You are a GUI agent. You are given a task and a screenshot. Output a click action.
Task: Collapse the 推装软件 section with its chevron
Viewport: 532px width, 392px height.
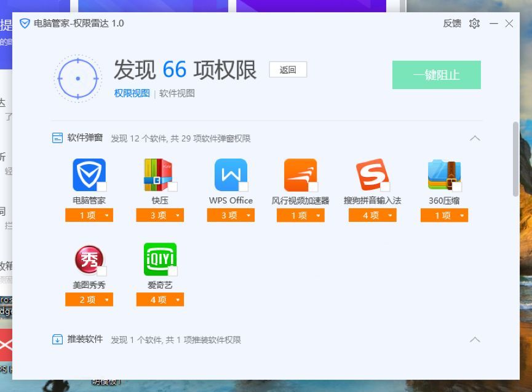tap(475, 339)
